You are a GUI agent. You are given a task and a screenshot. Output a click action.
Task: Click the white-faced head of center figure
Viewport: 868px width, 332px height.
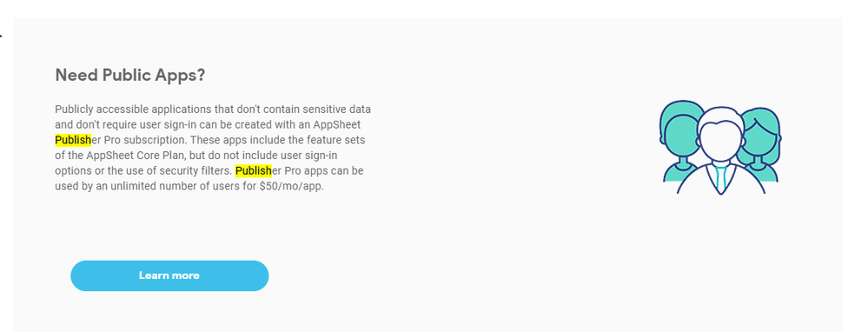coord(719,139)
